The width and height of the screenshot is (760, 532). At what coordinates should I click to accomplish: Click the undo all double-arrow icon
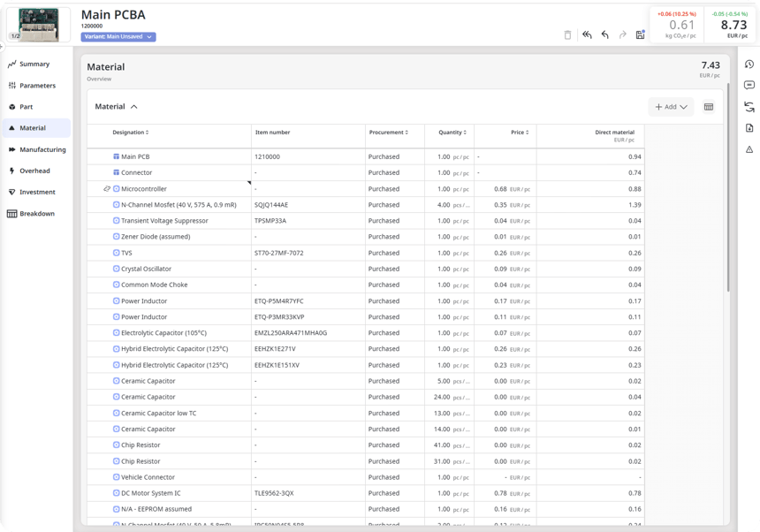[x=587, y=35]
